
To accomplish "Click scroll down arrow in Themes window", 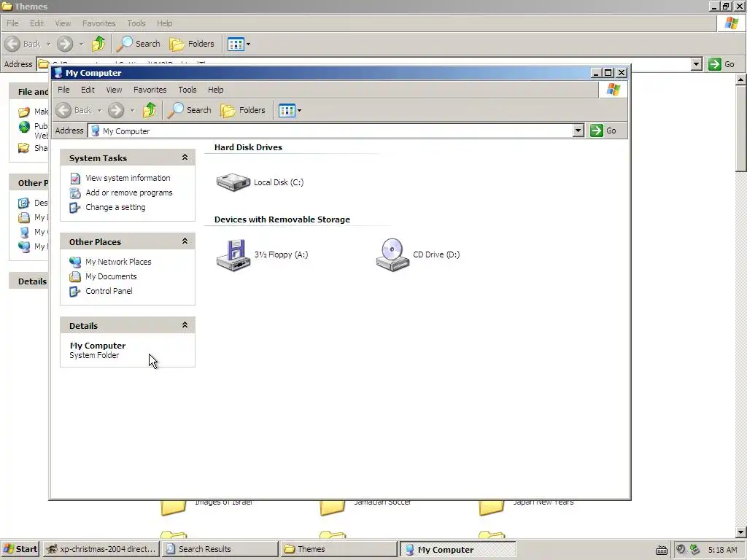I will pyautogui.click(x=741, y=532).
